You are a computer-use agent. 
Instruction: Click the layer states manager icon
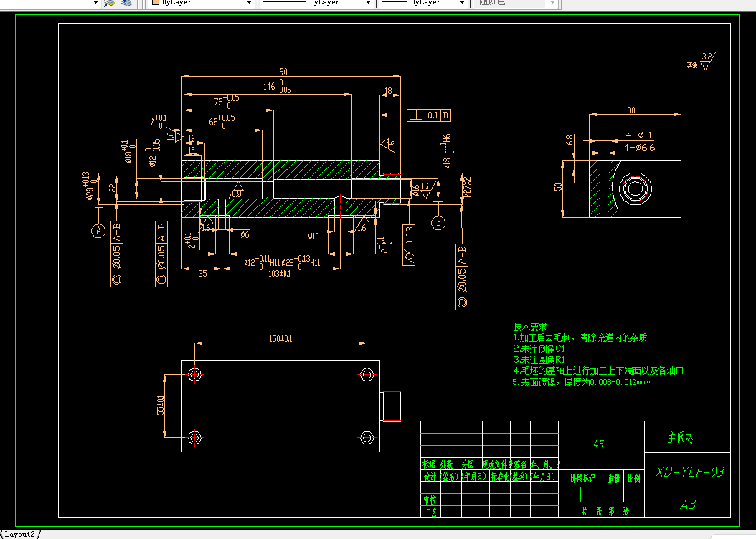pyautogui.click(x=126, y=3)
